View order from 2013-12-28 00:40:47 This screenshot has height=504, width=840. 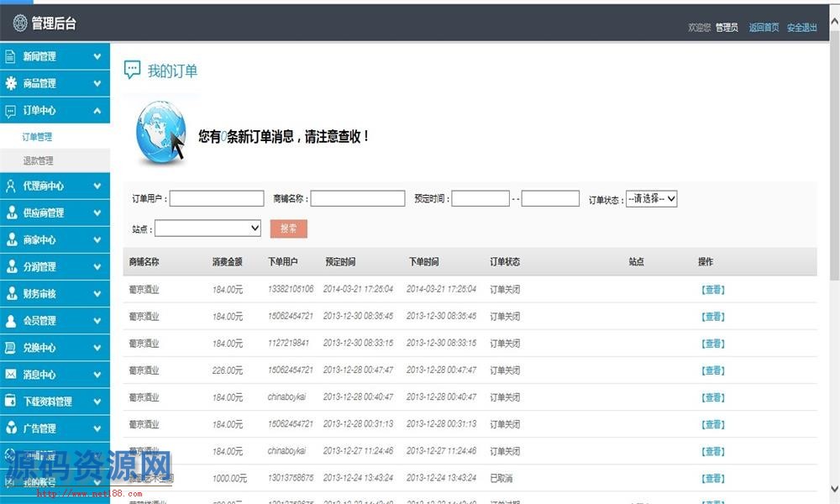click(713, 397)
